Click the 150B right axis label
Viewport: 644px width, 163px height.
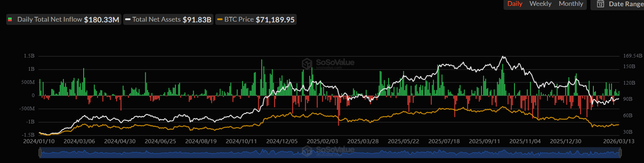629,67
